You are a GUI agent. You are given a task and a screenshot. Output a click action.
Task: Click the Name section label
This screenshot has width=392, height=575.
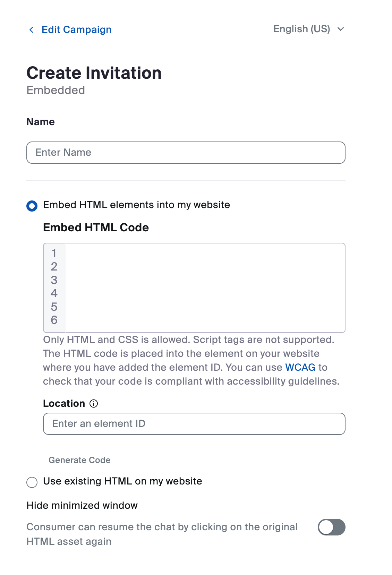(x=41, y=122)
